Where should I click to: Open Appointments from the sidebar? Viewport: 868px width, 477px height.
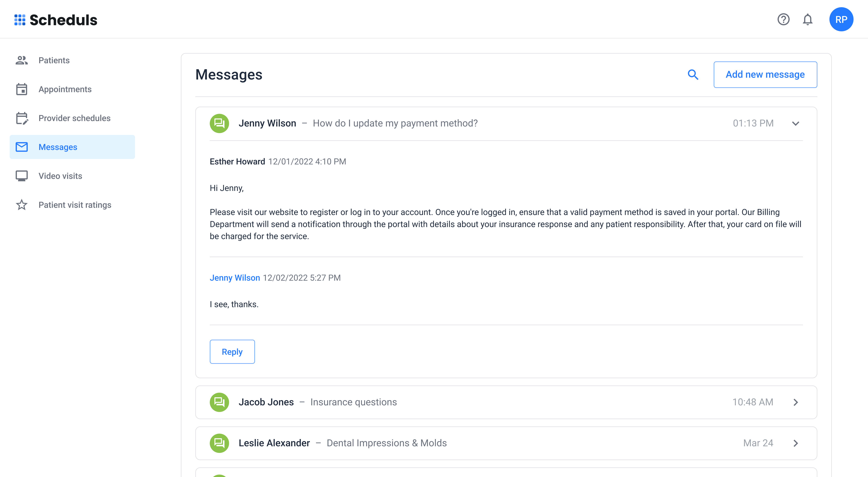click(x=65, y=90)
